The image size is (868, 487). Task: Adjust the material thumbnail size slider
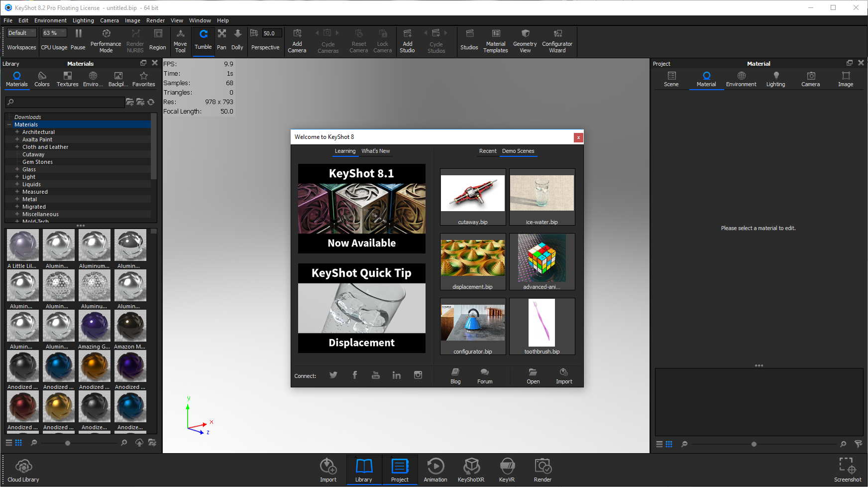pos(67,443)
